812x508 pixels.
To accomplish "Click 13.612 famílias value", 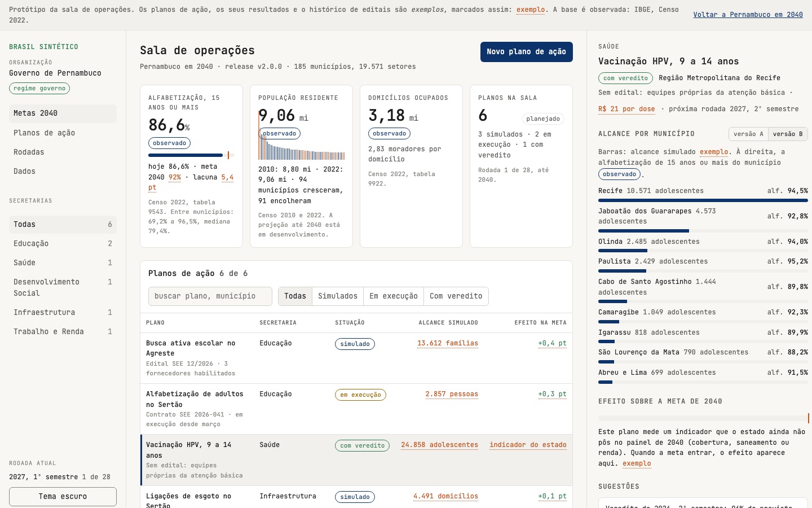I will click(448, 343).
